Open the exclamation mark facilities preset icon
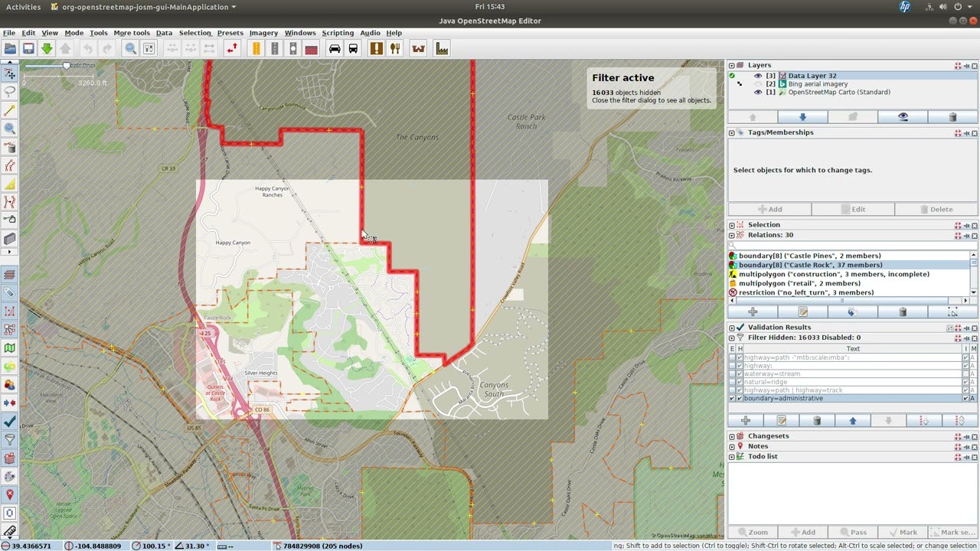Image resolution: width=980 pixels, height=551 pixels. tap(376, 49)
